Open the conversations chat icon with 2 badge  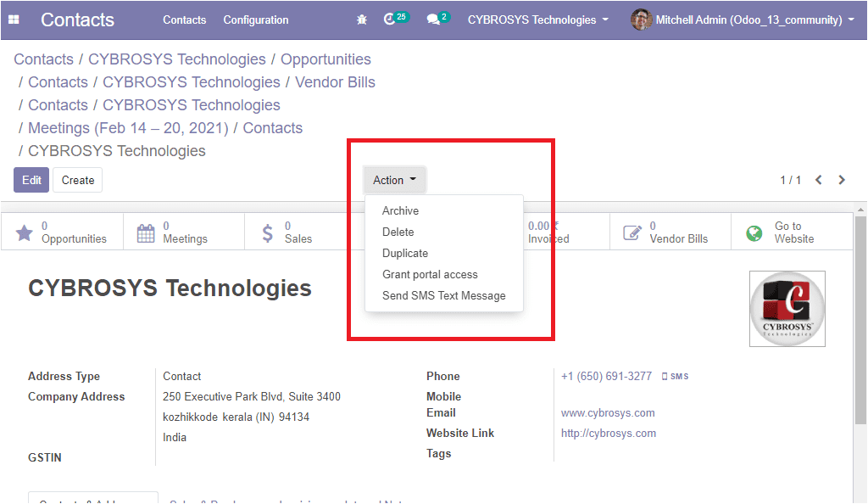pos(438,19)
